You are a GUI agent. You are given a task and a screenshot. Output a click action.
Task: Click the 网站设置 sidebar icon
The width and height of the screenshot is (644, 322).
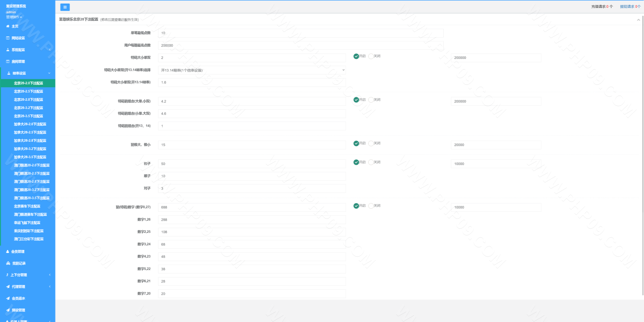pyautogui.click(x=8, y=38)
